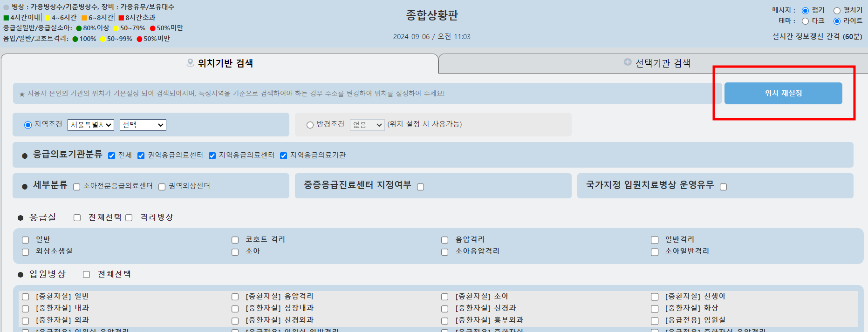Screen dimensions: 868x332
Task: Select 접기 message radio button
Action: [805, 11]
